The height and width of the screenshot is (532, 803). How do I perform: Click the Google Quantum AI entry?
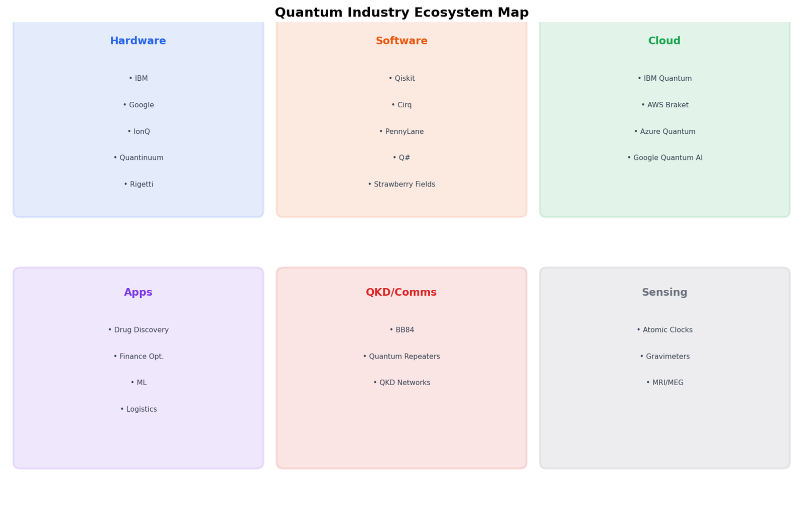[x=664, y=158]
